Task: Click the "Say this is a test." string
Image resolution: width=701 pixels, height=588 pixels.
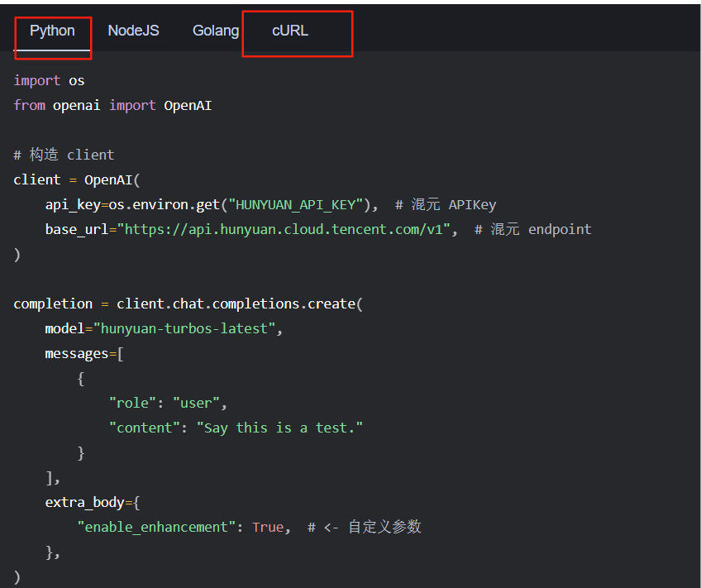Action: tap(279, 428)
